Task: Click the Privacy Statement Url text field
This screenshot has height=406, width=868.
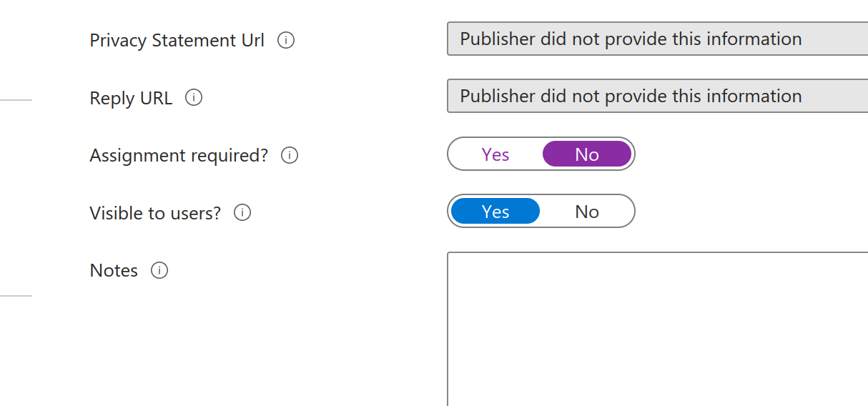Action: (x=656, y=39)
